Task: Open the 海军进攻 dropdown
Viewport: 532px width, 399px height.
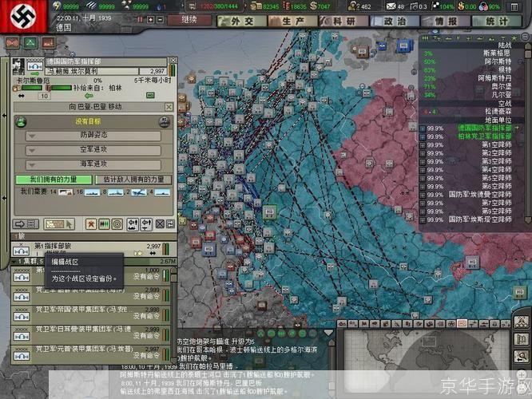Action: (93, 164)
